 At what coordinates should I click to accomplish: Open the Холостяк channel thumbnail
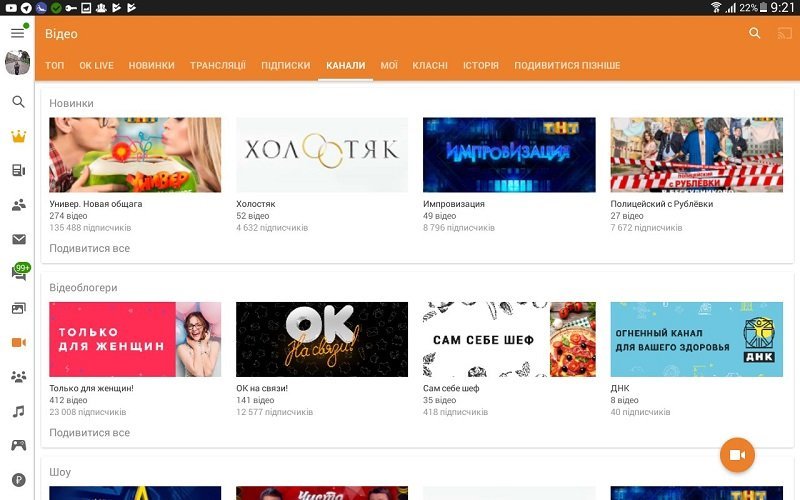click(x=322, y=154)
